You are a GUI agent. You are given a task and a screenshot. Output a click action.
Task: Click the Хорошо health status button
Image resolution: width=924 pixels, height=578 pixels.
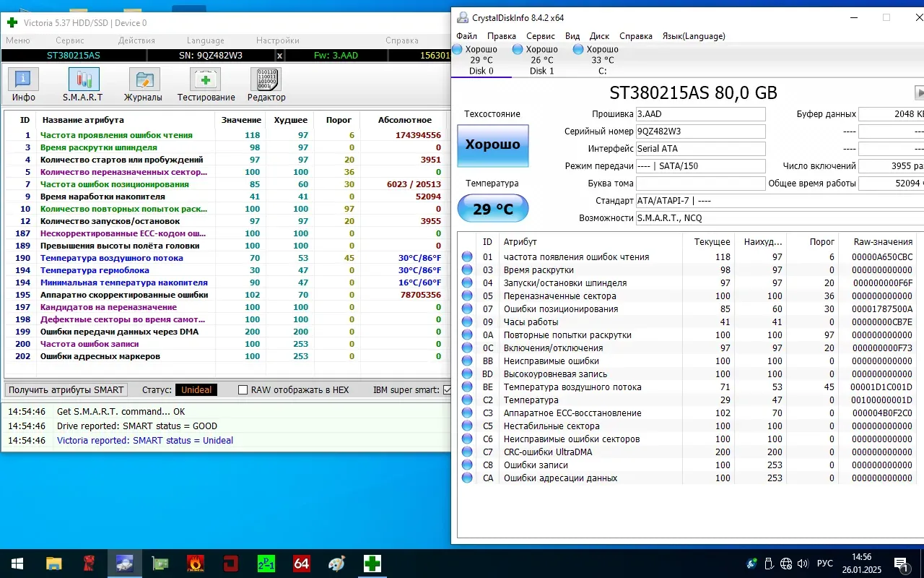tap(493, 145)
